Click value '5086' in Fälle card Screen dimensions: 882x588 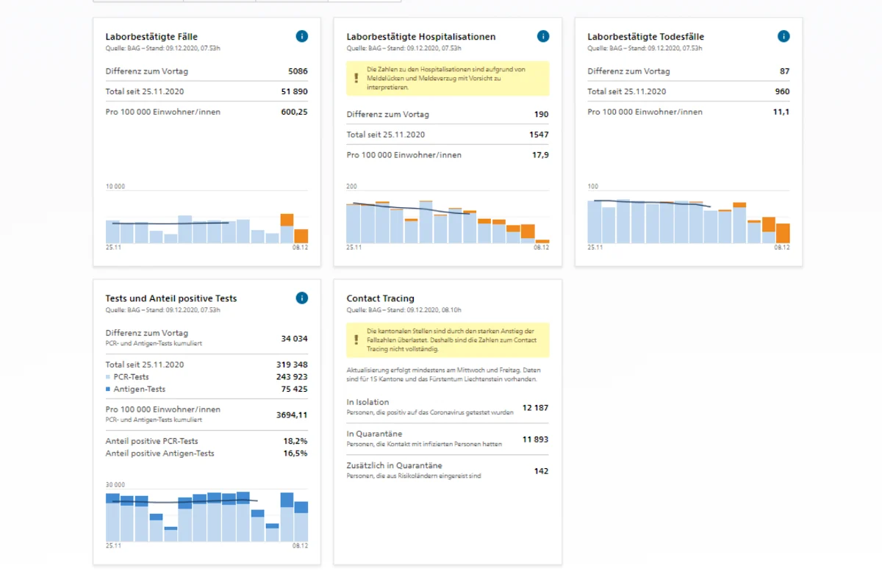[x=298, y=71]
